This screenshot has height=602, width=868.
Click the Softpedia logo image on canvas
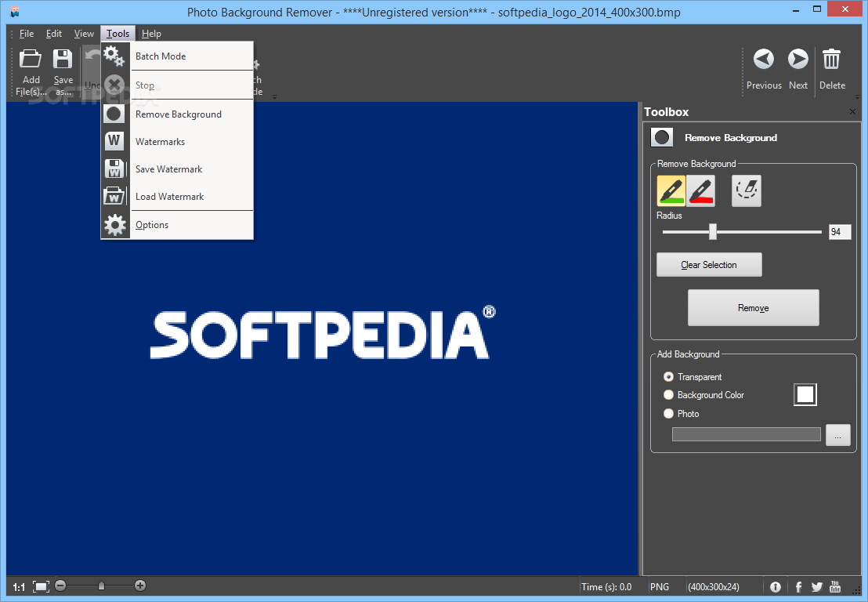(323, 332)
